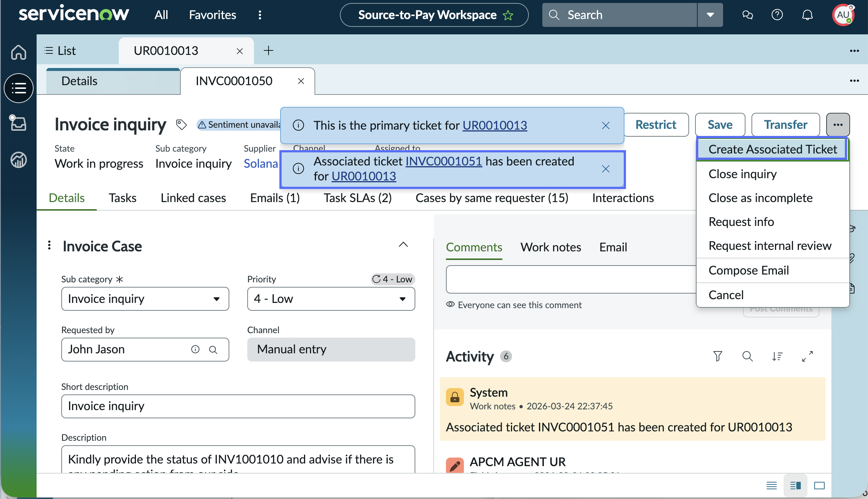
Task: Open the All menu
Action: [161, 15]
